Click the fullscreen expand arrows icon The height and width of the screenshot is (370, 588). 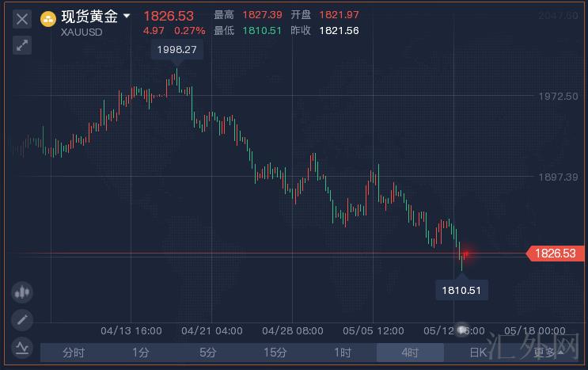[22, 45]
